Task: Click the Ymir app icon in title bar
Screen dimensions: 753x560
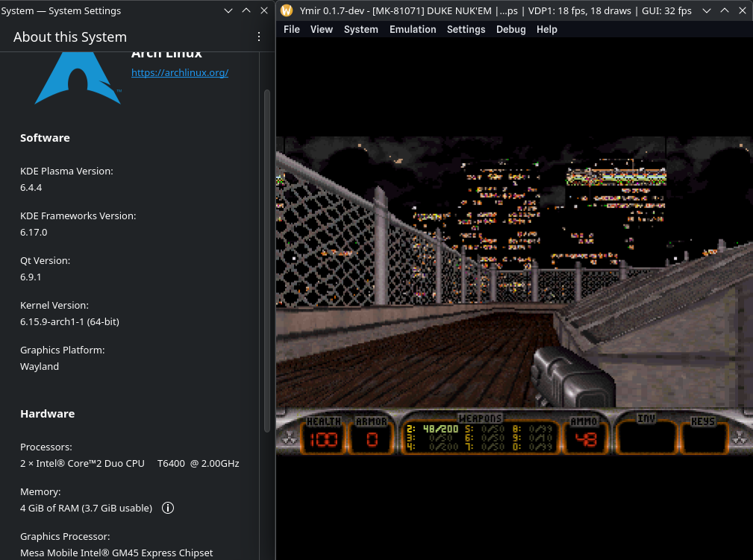Action: 287,10
